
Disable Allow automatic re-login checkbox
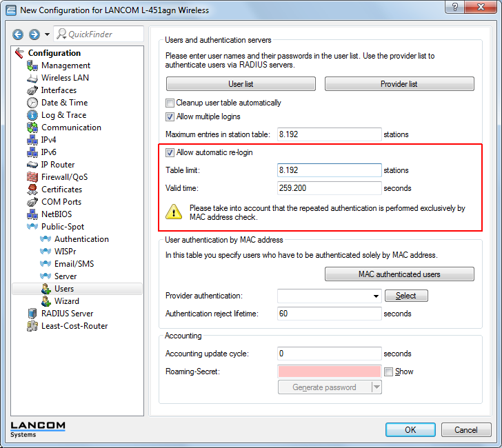[170, 152]
